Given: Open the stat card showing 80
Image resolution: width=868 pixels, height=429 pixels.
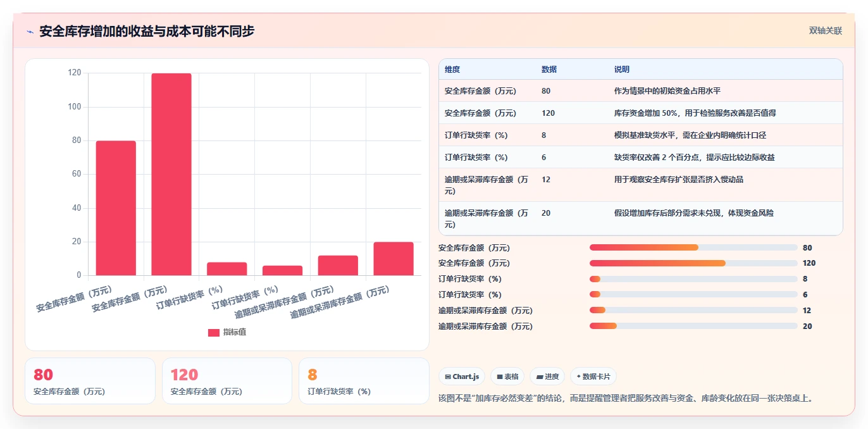Looking at the screenshot, I should pyautogui.click(x=90, y=381).
